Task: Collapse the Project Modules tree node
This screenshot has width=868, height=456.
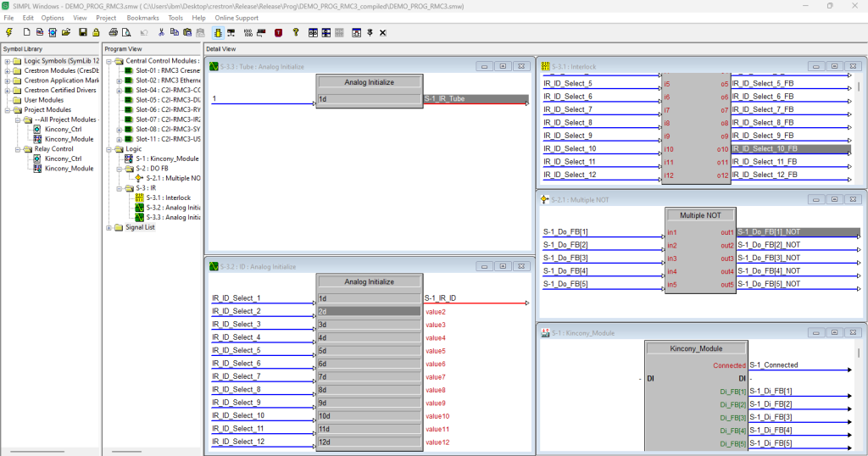Action: point(8,110)
